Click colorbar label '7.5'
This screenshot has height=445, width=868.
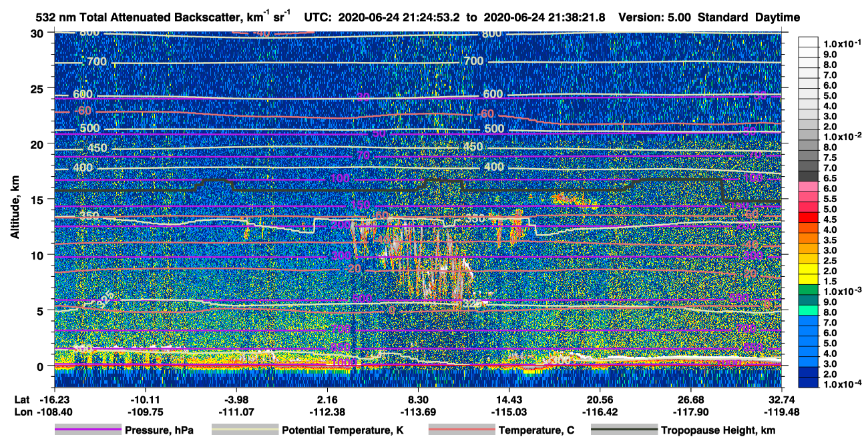coord(829,157)
